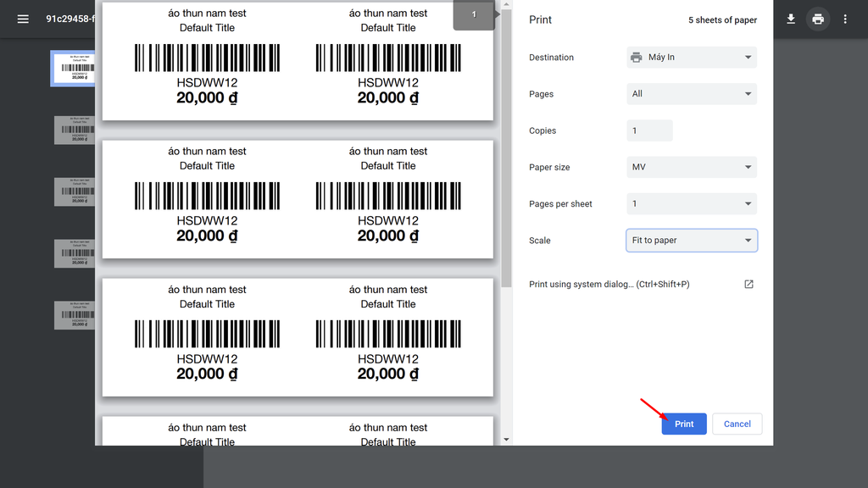Screen dimensions: 868x488
Task: Open the three-dot more actions menu
Action: point(845,19)
